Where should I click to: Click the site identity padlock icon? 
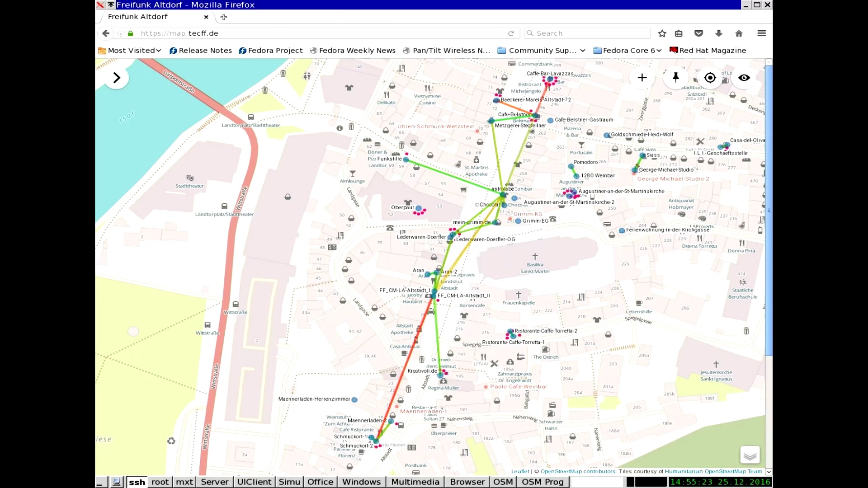(131, 33)
